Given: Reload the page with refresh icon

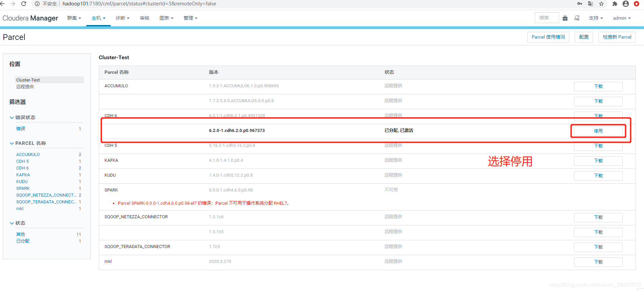Looking at the screenshot, I should [24, 4].
